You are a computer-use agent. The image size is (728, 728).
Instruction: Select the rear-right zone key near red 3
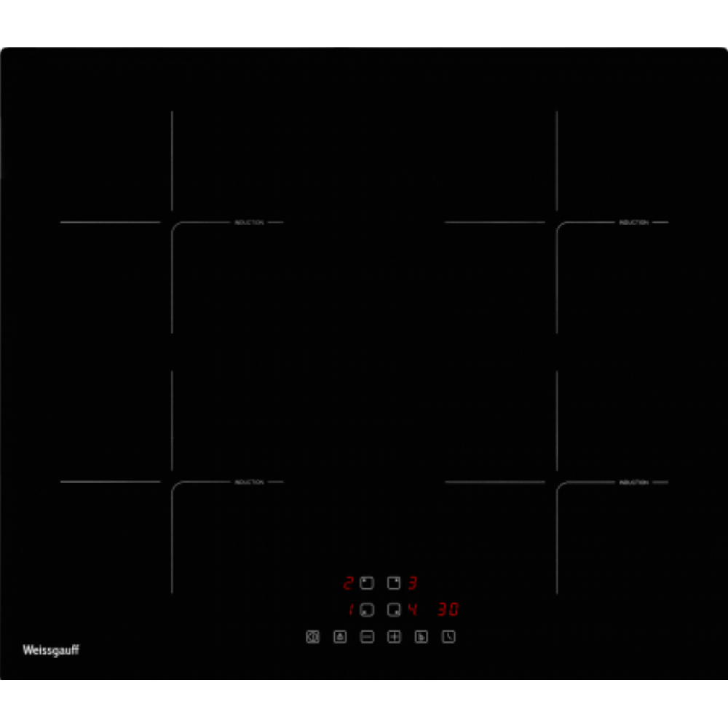pos(394,582)
